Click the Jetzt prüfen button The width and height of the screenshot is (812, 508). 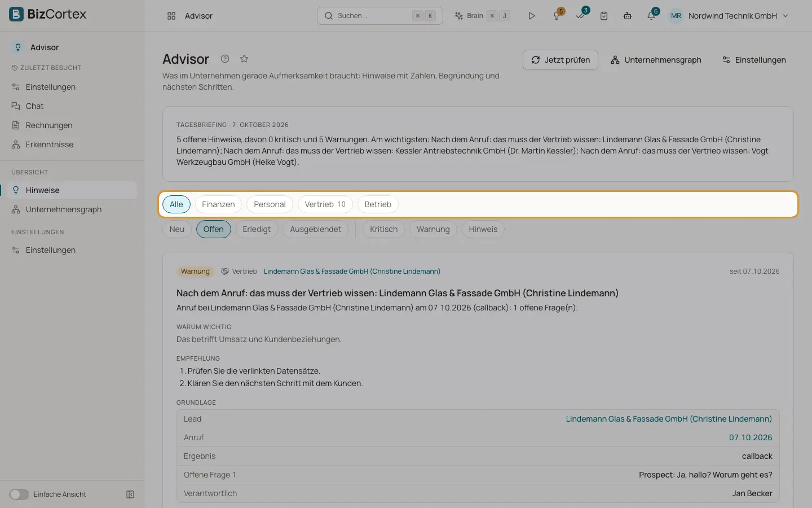tap(561, 60)
